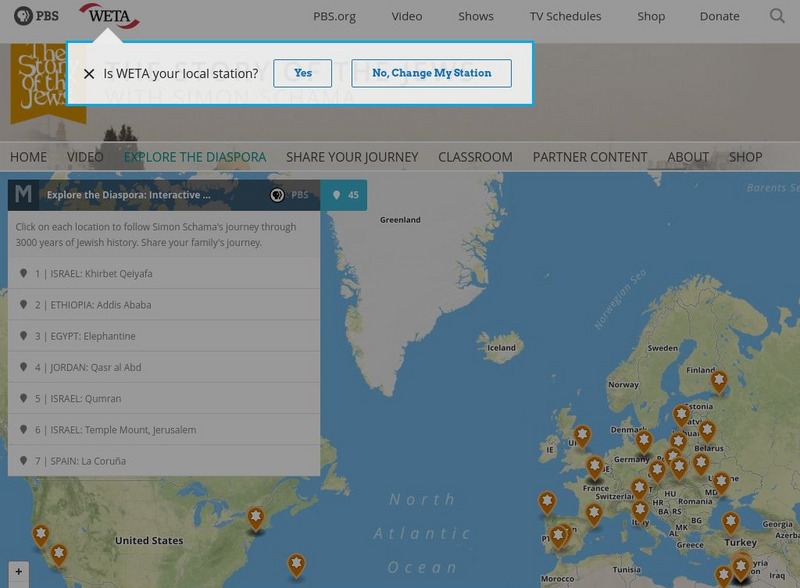Click No, Change My Station button
Image resolution: width=800 pixels, height=588 pixels.
pyautogui.click(x=431, y=73)
